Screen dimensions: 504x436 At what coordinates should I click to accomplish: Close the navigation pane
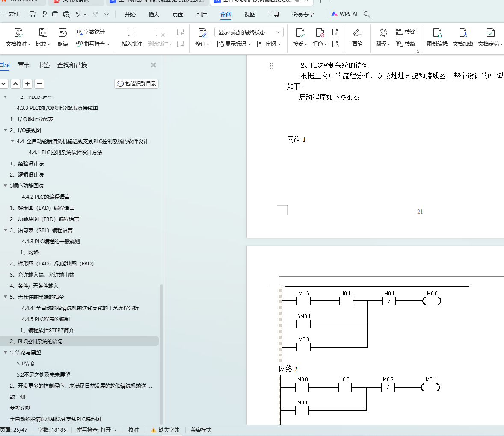click(154, 65)
